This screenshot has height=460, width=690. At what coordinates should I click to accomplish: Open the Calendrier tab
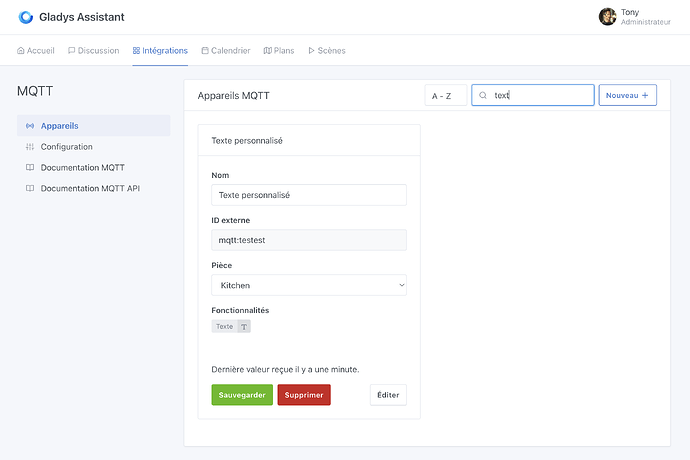pyautogui.click(x=225, y=50)
